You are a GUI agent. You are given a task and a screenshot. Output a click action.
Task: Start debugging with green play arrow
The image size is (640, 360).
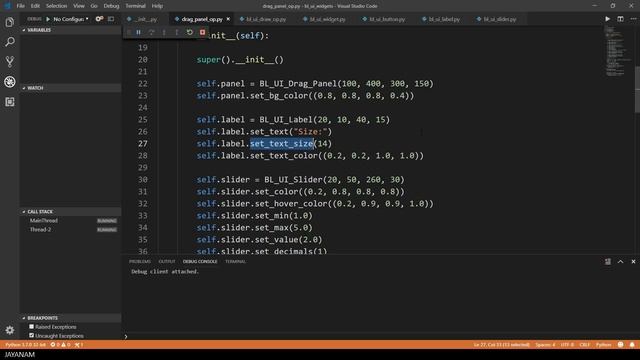(x=48, y=19)
